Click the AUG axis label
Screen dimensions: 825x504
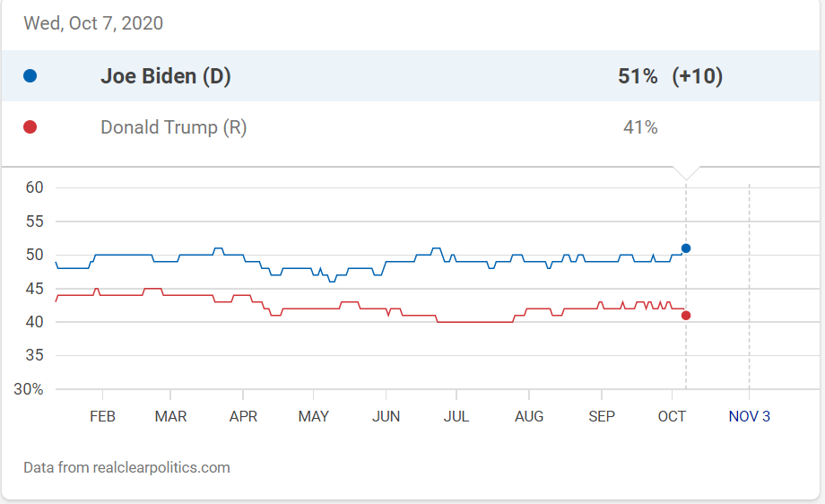click(x=529, y=416)
